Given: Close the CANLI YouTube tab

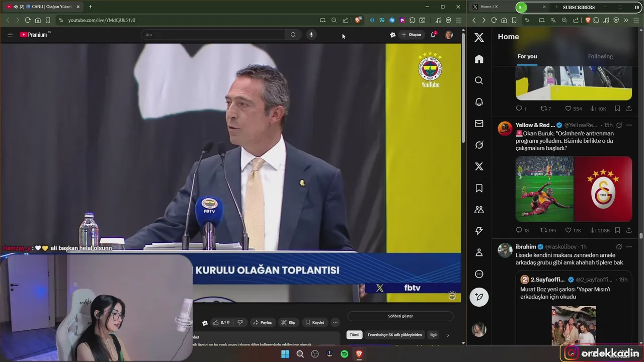Looking at the screenshot, I should (78, 7).
